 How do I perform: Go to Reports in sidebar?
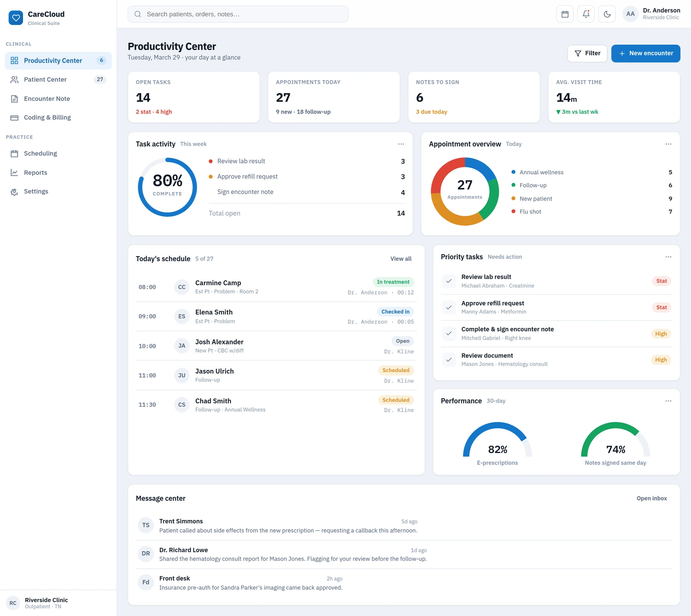coord(58,172)
